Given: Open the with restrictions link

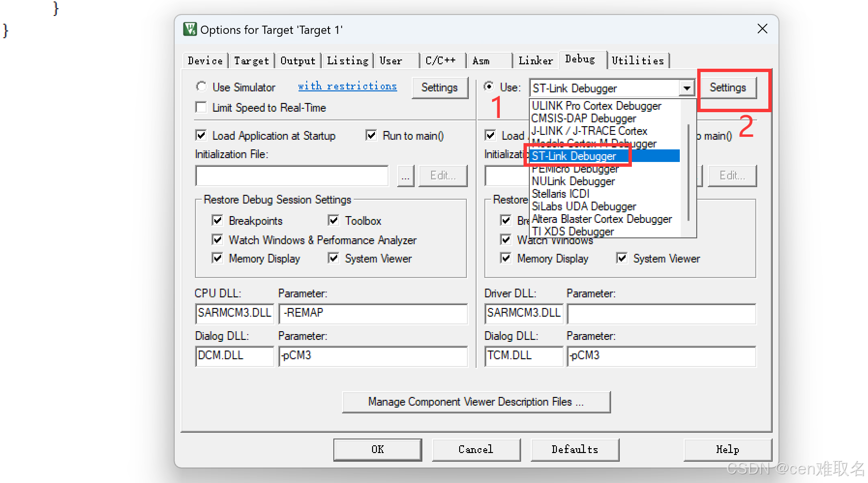Looking at the screenshot, I should pos(347,86).
